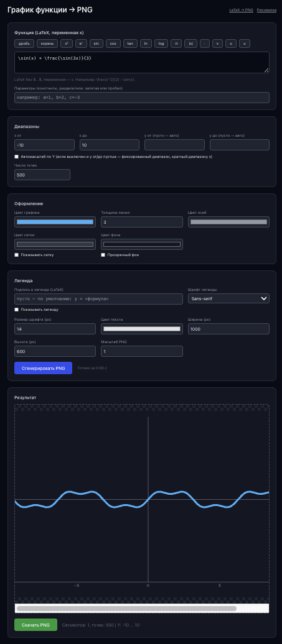This screenshot has height=644, width=282.
Task: Click the 'x от' field showing -10
Action: (x=44, y=145)
